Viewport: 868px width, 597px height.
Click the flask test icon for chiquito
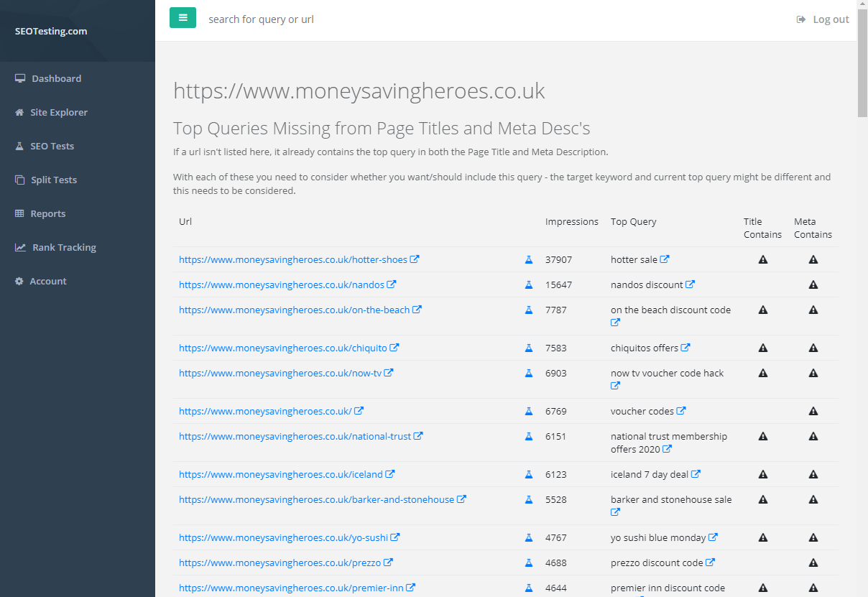529,348
